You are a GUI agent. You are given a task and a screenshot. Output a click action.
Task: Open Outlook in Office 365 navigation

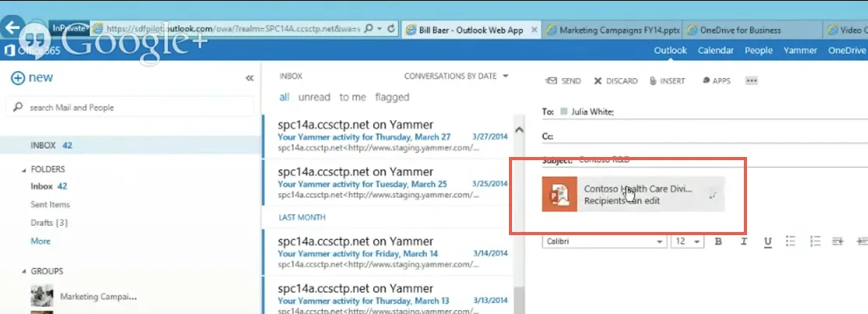coord(671,50)
